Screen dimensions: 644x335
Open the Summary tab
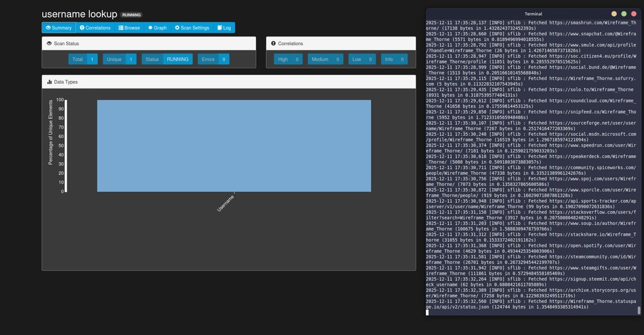pyautogui.click(x=58, y=28)
